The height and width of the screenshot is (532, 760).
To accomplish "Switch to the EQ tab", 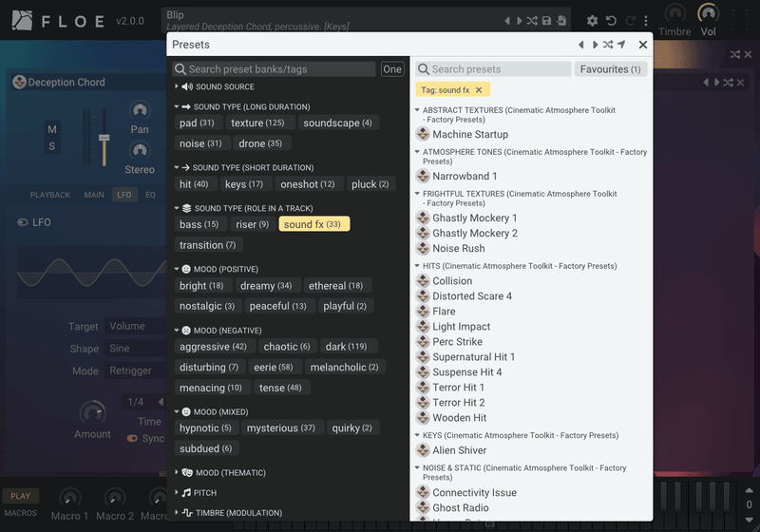I will [150, 195].
